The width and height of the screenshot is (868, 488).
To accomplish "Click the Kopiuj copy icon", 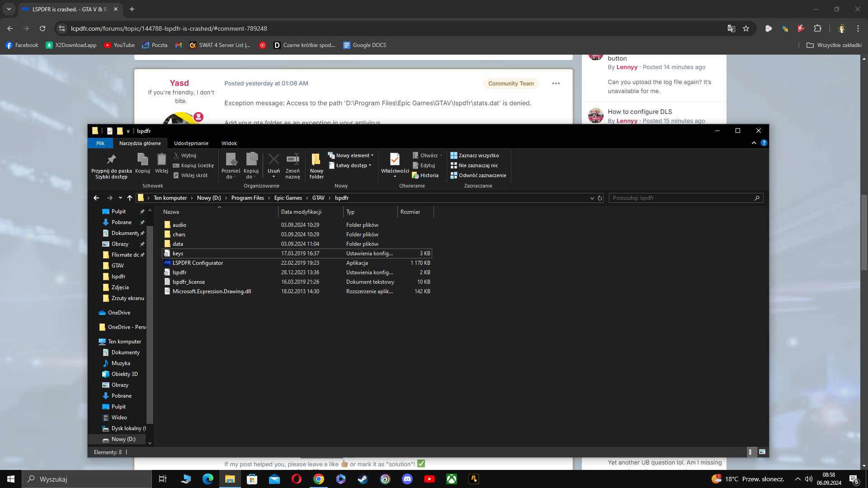I will click(142, 160).
